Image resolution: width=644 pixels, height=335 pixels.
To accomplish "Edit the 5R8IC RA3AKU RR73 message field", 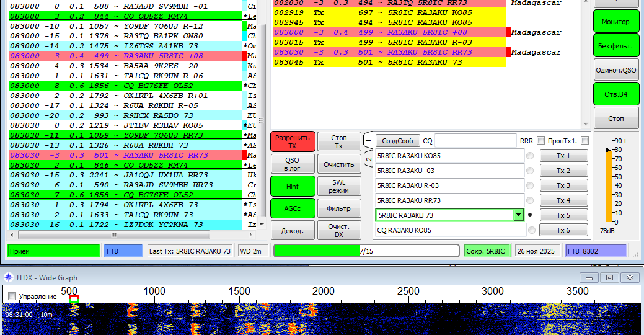I will tap(450, 200).
